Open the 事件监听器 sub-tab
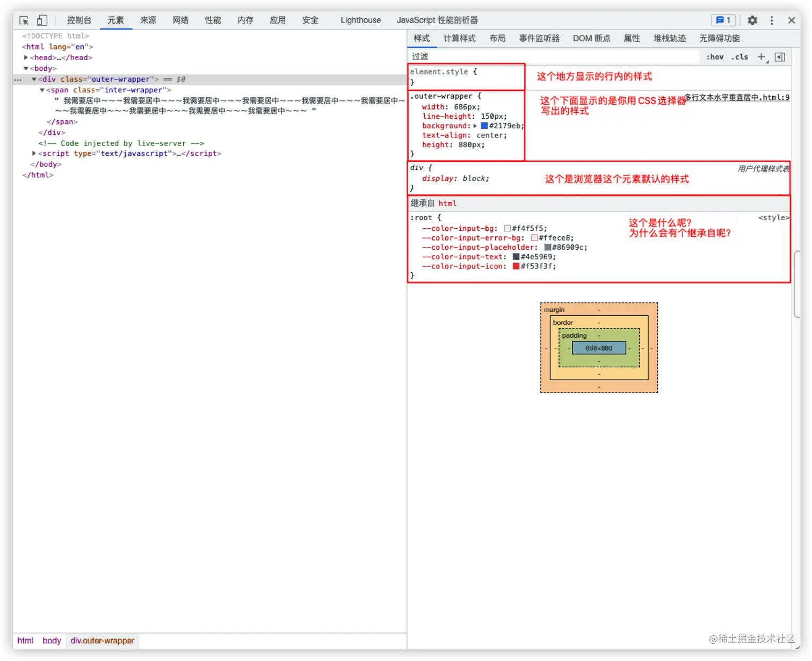The height and width of the screenshot is (661, 812). [x=539, y=39]
